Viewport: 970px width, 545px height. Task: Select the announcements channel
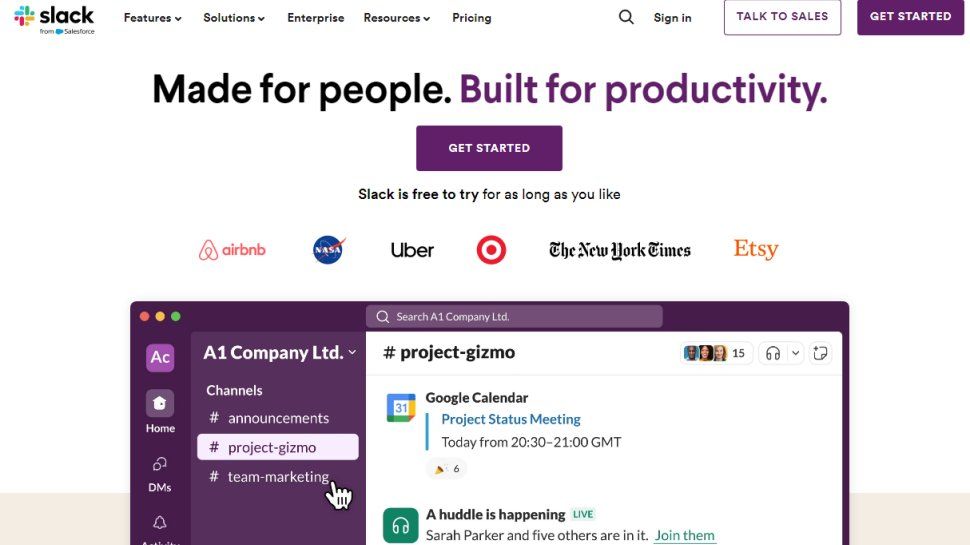[x=278, y=418]
